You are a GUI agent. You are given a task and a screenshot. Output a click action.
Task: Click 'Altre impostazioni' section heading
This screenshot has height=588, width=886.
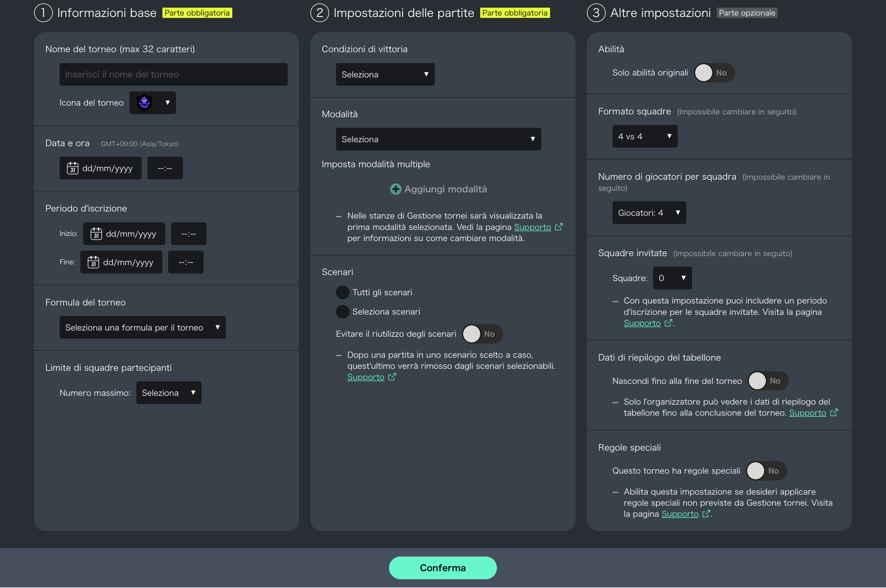click(660, 13)
